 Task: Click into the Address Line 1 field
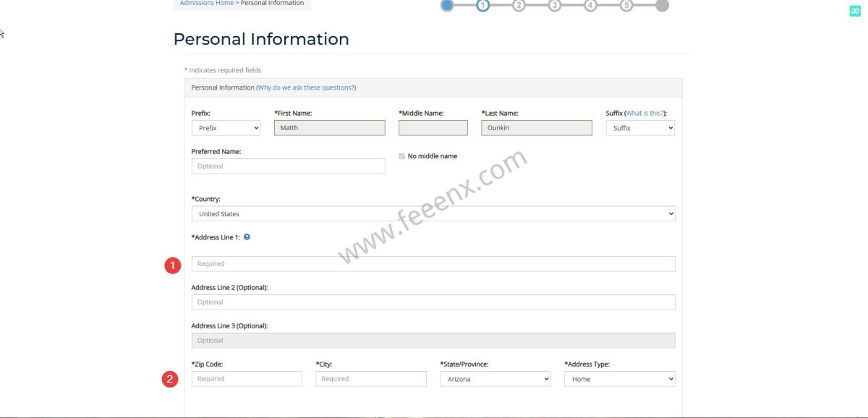point(433,264)
